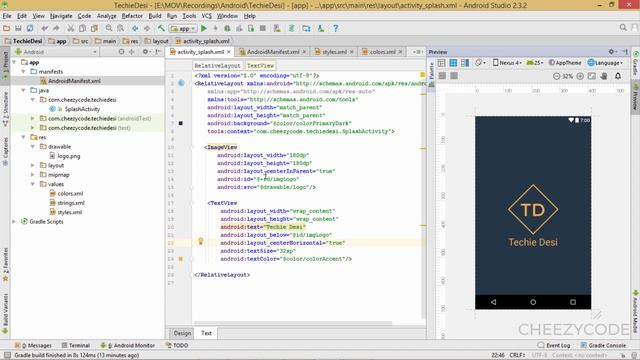Viewport: 640px width, 360px height.
Task: Click the Save All toolbar icon
Action: (x=18, y=28)
